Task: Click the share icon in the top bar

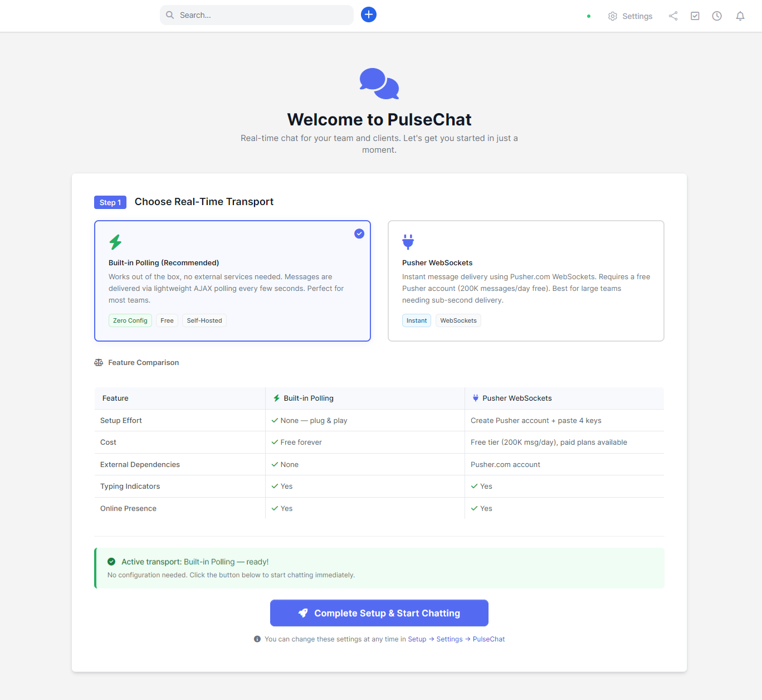Action: pos(673,16)
